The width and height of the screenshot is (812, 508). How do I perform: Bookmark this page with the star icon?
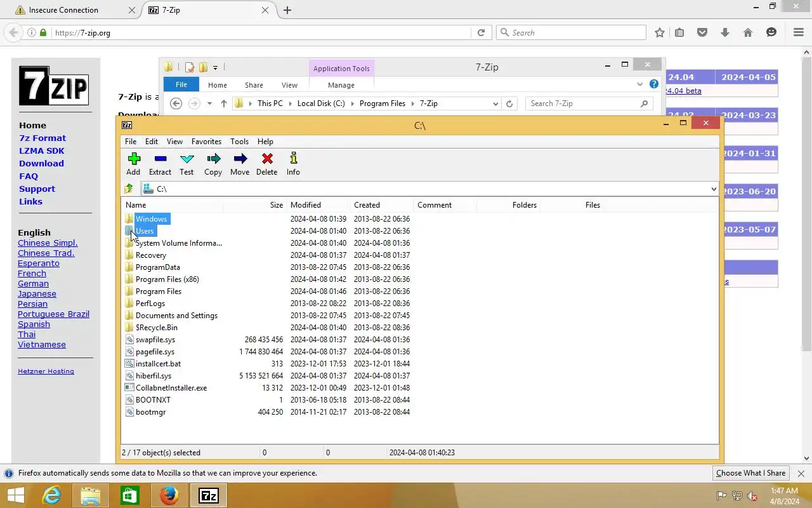click(x=660, y=32)
